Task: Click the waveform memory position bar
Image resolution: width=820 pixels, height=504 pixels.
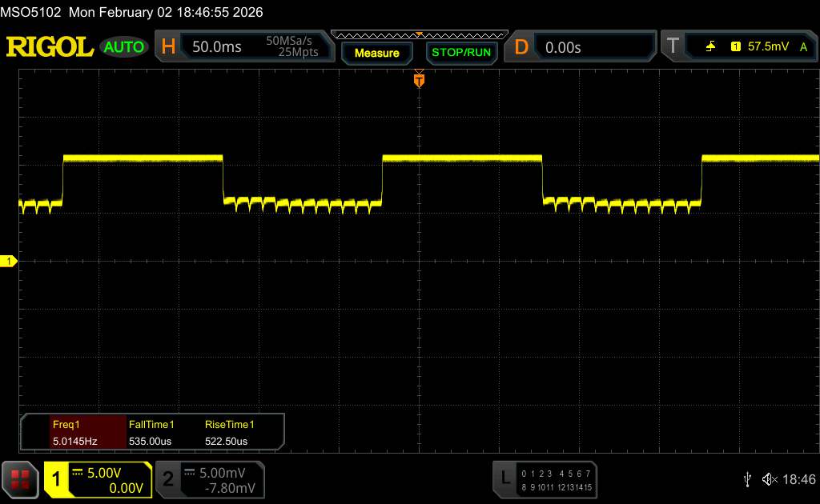Action: point(418,34)
